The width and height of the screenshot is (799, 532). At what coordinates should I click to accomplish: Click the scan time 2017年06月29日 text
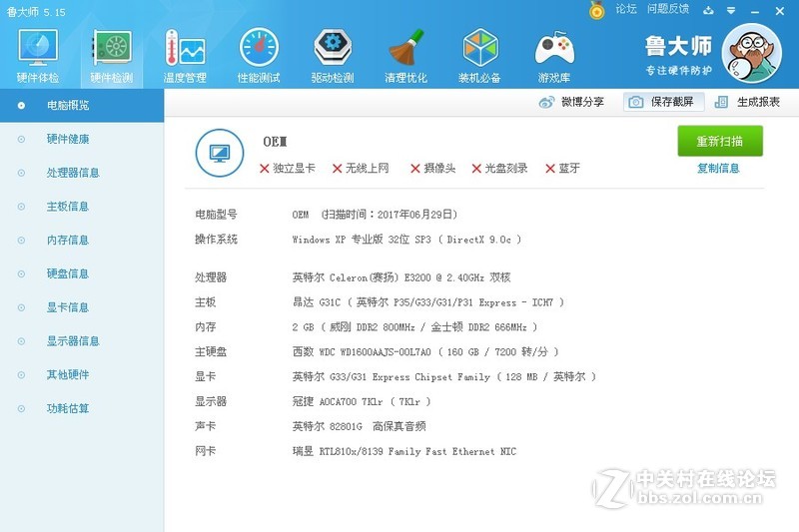coord(390,215)
